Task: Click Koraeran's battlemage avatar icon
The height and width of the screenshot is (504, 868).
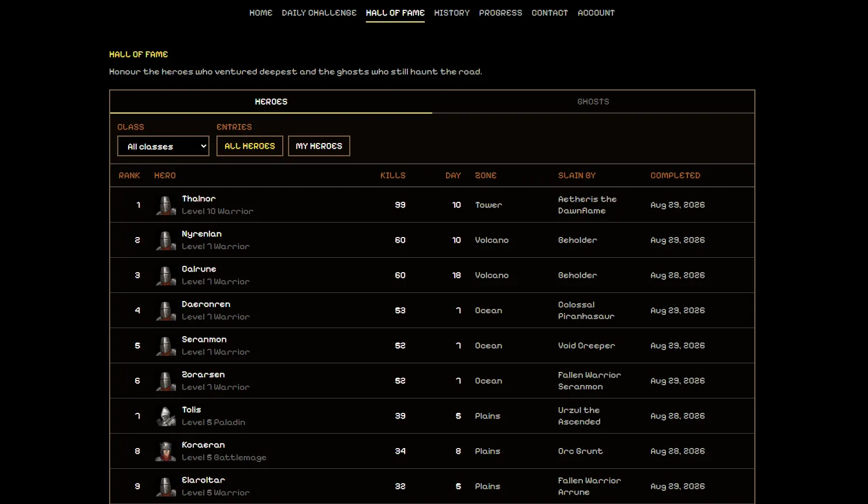Action: pyautogui.click(x=166, y=451)
